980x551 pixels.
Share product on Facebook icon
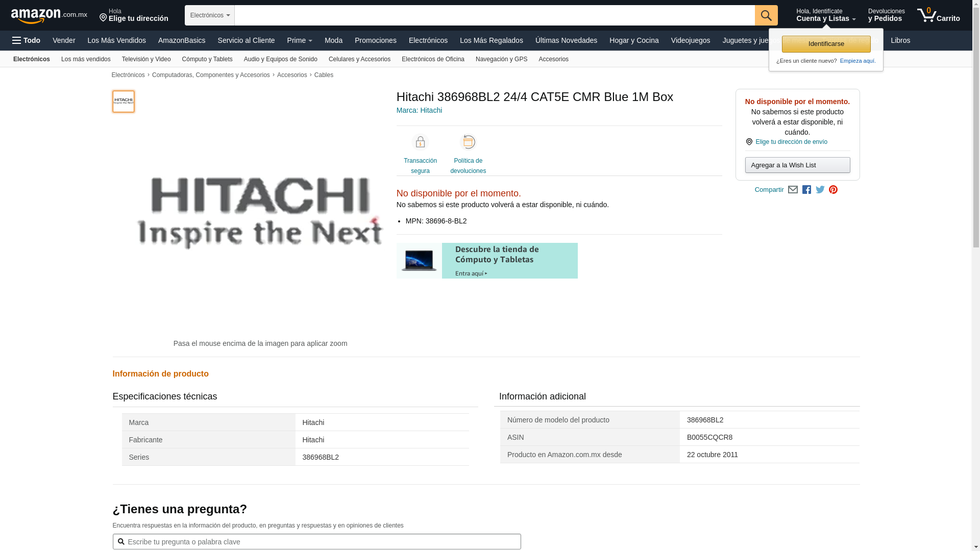[x=806, y=190]
